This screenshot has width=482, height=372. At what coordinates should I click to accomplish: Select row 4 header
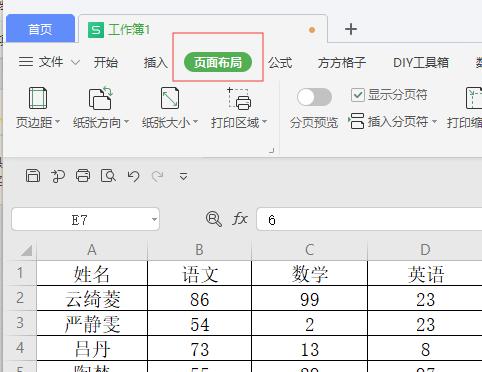(20, 348)
